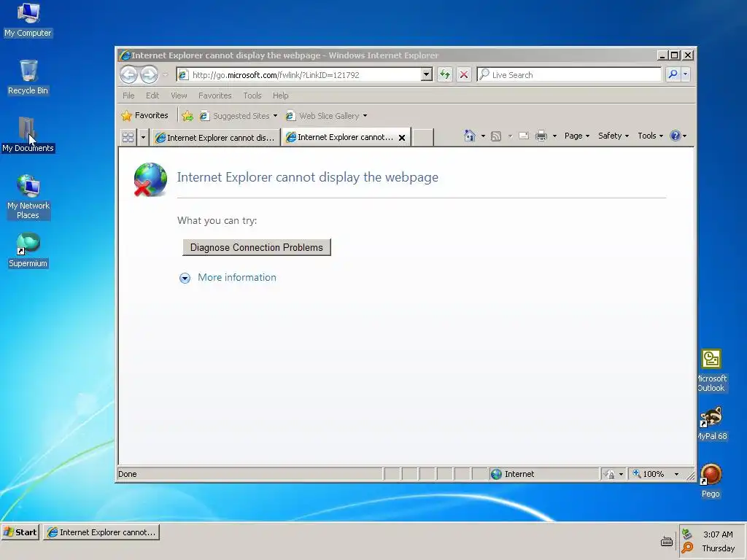Image resolution: width=747 pixels, height=560 pixels.
Task: Open the Favorites star button
Action: pos(145,115)
